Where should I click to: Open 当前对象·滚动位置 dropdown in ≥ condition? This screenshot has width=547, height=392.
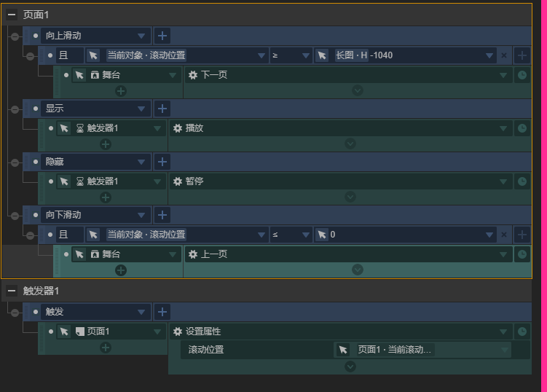[261, 55]
